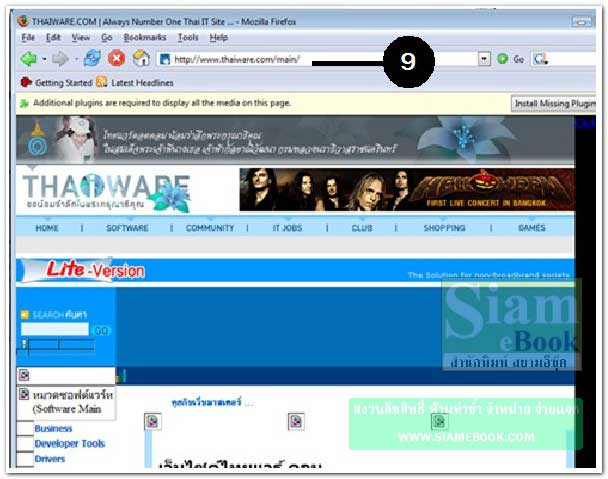608x479 pixels.
Task: Select COMMUNITY in site navigation
Action: tap(210, 228)
